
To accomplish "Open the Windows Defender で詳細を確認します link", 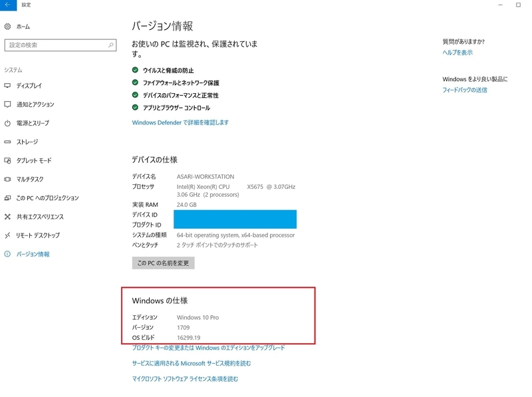I will [x=180, y=122].
